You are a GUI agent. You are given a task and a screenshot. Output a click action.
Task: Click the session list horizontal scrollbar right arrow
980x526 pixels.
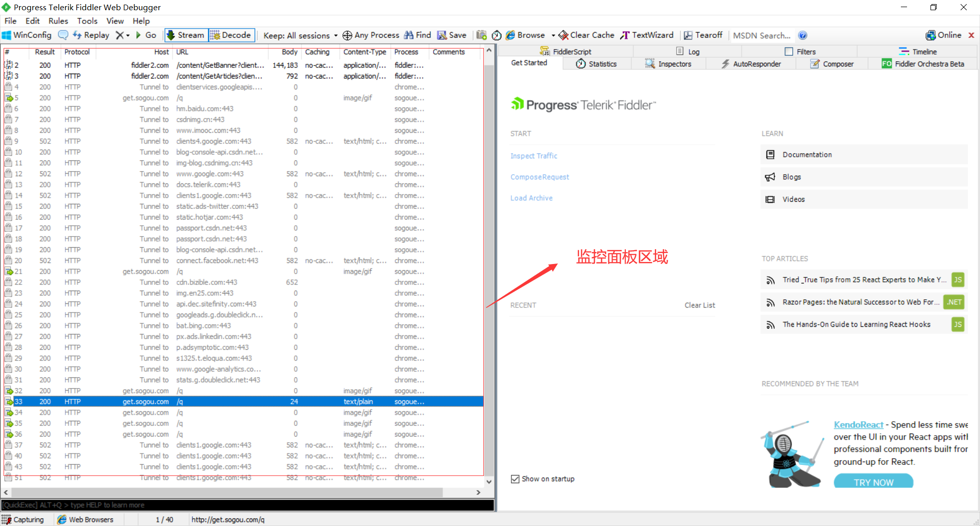pyautogui.click(x=478, y=492)
